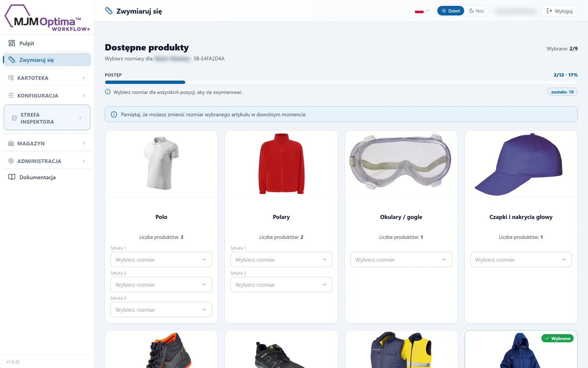Click the MJM Optima Workflow+ logo
Viewport: 588px width, 368px height.
click(47, 18)
